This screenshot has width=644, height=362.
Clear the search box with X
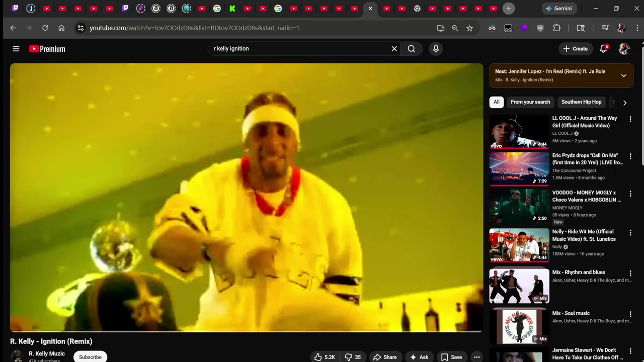coord(394,49)
